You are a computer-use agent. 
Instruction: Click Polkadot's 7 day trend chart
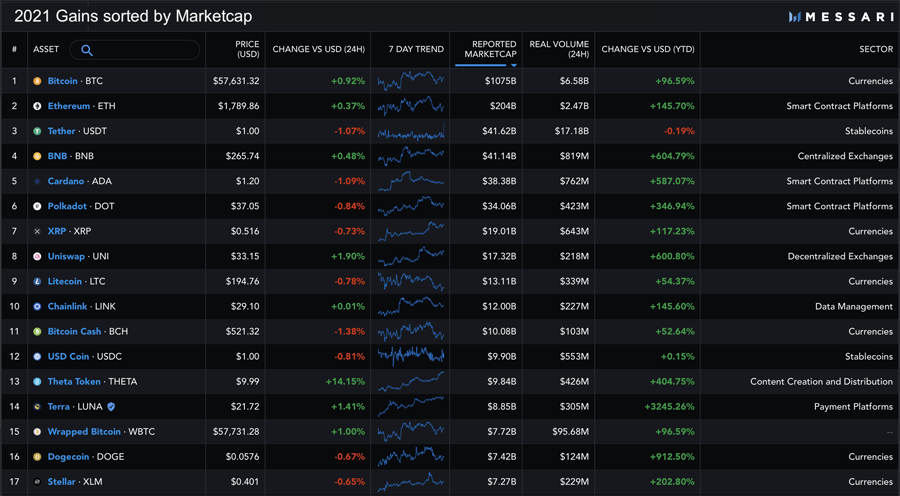(411, 206)
